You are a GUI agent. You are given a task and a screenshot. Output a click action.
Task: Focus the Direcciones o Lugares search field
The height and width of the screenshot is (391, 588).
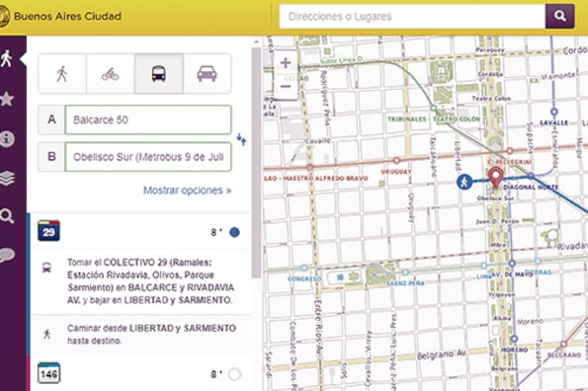pos(412,16)
